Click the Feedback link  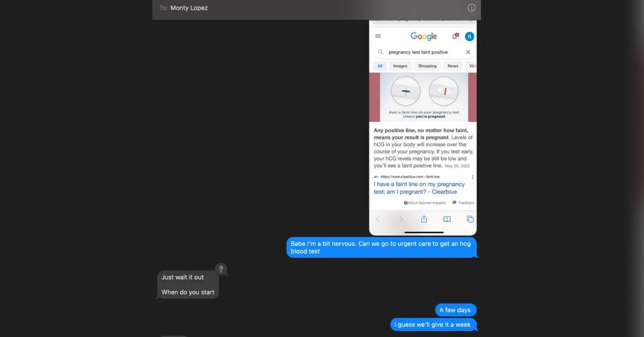pyautogui.click(x=464, y=203)
